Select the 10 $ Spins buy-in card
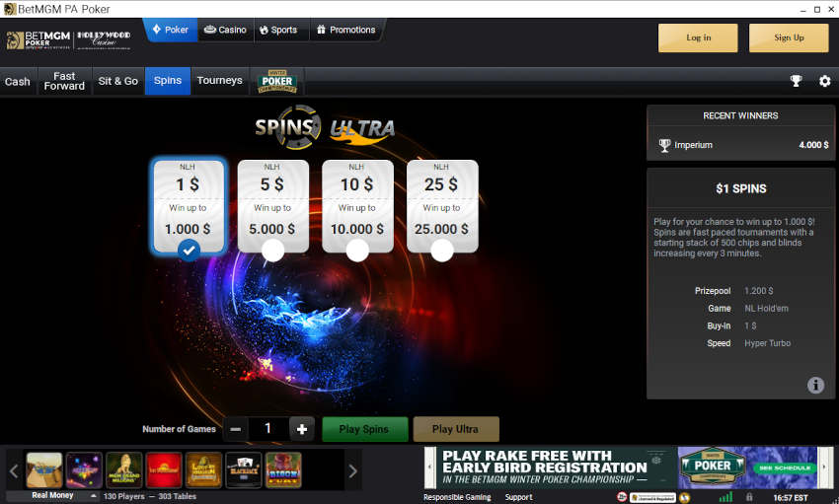The image size is (839, 504). (357, 206)
